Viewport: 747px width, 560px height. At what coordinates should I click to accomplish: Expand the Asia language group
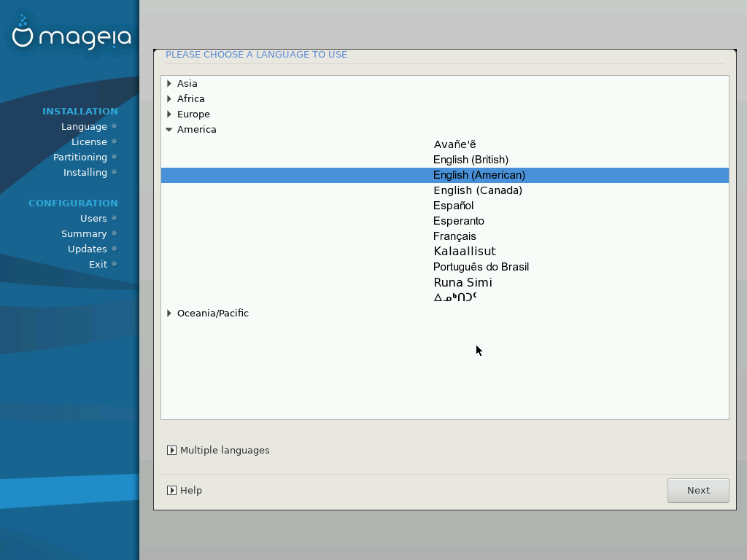point(169,84)
